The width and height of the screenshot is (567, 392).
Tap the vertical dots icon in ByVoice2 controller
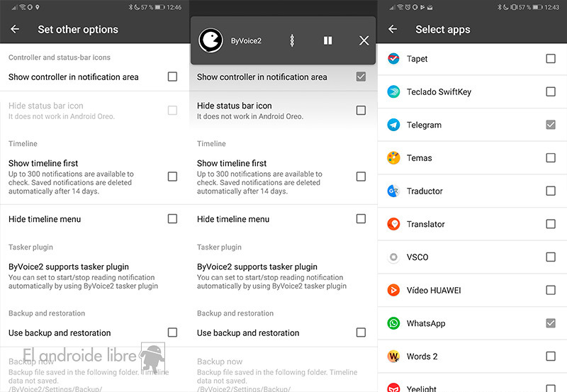(x=292, y=40)
